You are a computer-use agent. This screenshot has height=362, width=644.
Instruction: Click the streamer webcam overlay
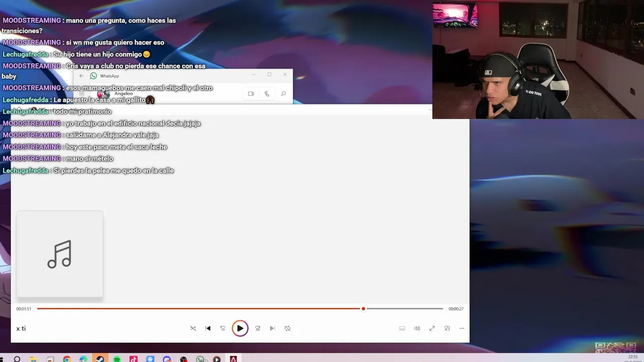click(538, 60)
